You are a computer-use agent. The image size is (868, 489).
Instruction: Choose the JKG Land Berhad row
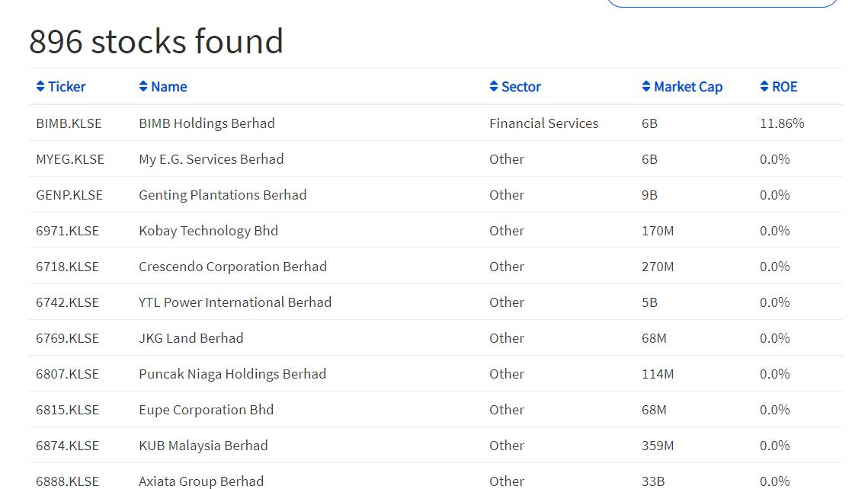191,338
